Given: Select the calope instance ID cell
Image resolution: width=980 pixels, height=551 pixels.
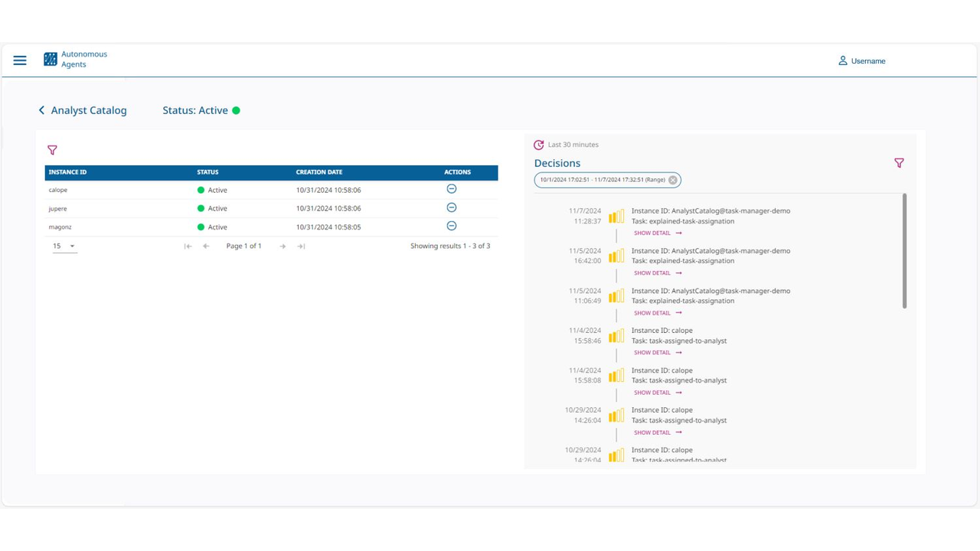Looking at the screenshot, I should [58, 190].
